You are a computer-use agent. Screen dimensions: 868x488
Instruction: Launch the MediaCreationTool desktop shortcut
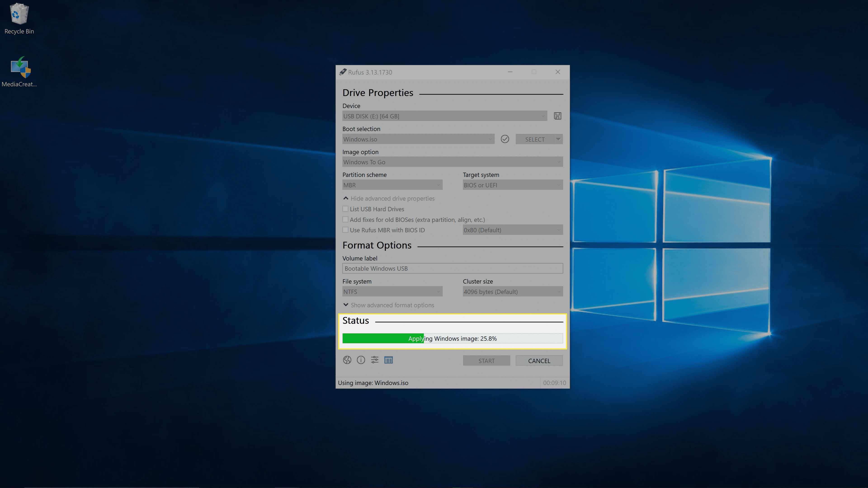coord(19,72)
